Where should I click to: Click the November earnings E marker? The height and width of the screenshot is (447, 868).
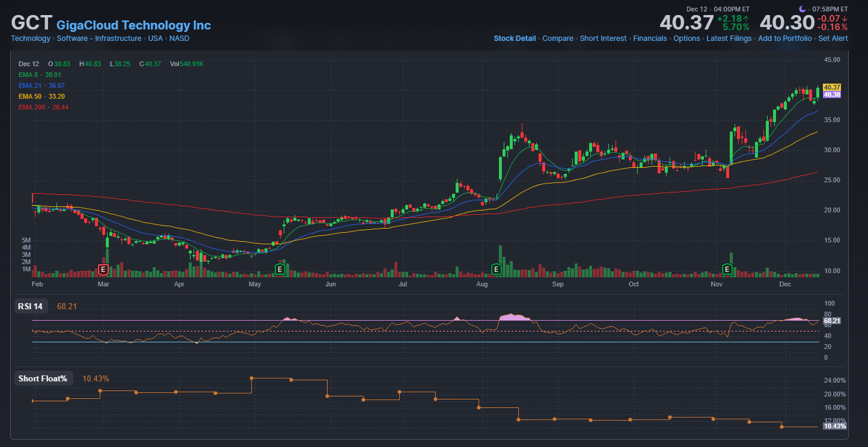click(727, 269)
